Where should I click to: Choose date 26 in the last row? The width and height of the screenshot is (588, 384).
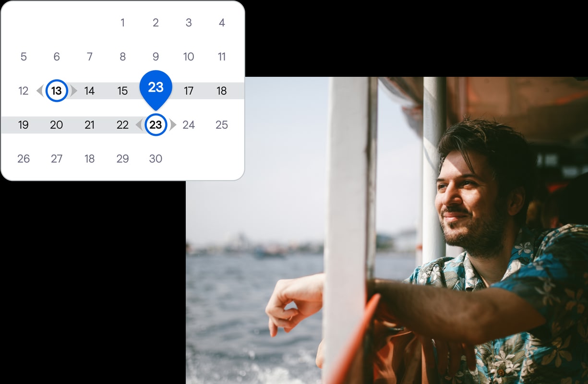click(x=24, y=159)
